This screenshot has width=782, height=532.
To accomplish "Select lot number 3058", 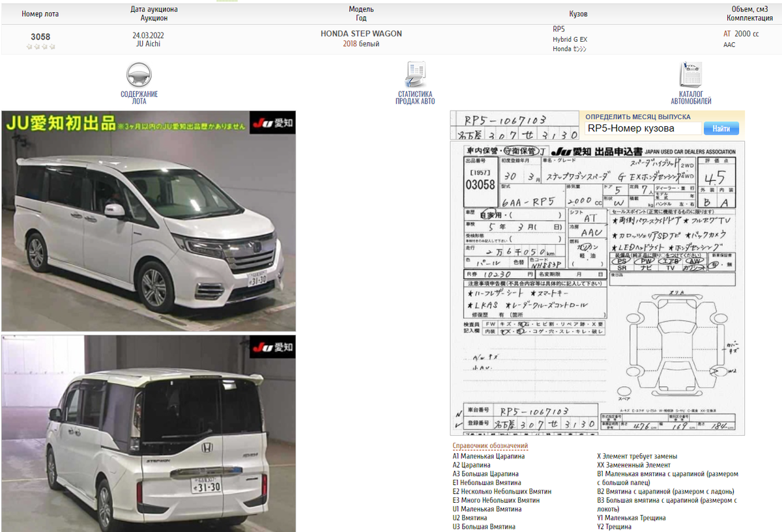I will pos(40,37).
